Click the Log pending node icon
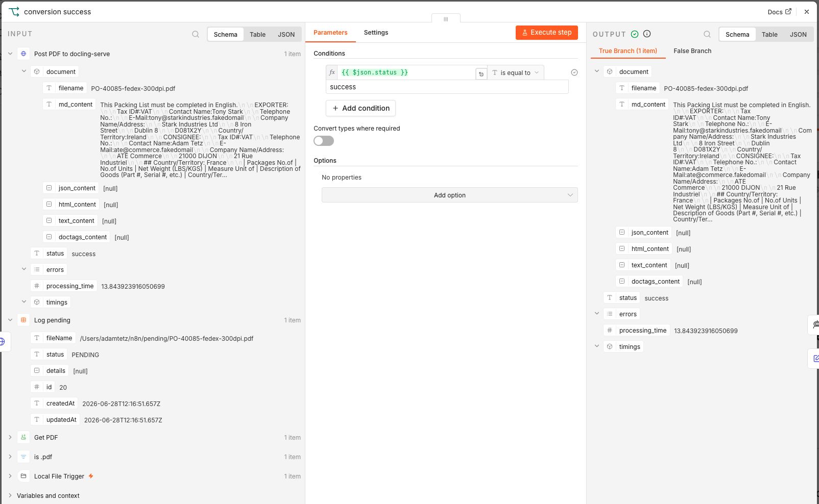The height and width of the screenshot is (504, 819). (x=23, y=320)
